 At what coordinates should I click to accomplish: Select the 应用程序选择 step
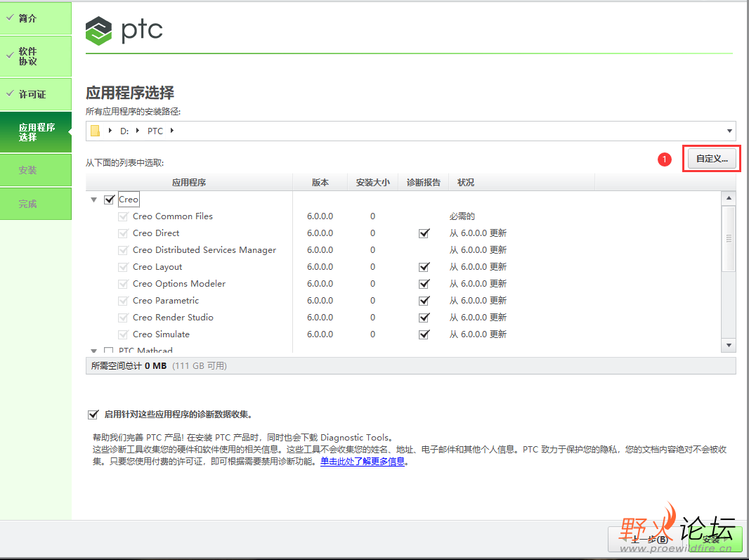tap(36, 132)
